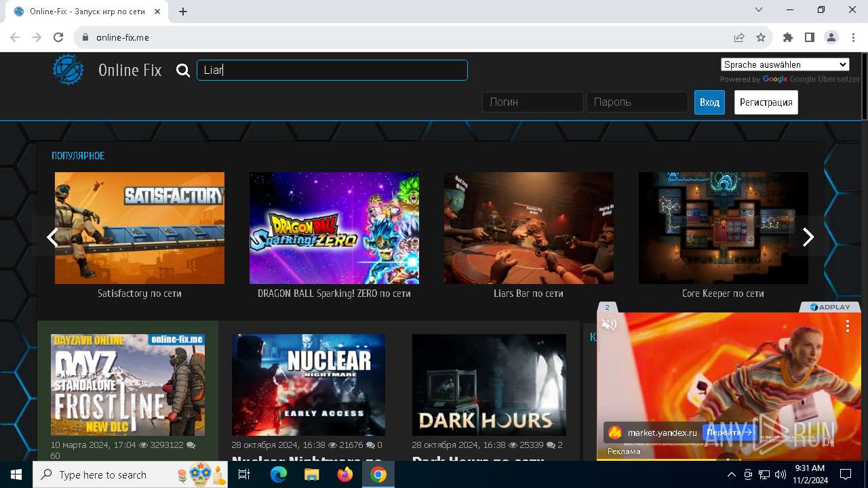Open the DayZ Frostline post image

(x=127, y=384)
